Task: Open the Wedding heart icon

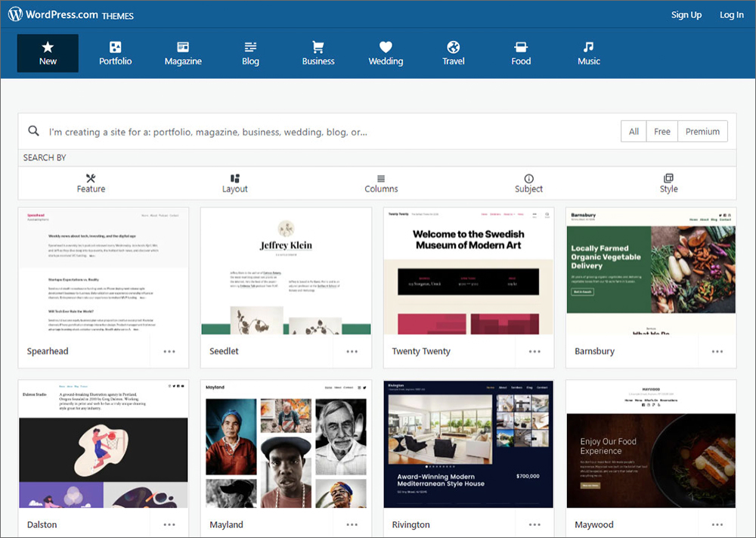Action: (386, 47)
